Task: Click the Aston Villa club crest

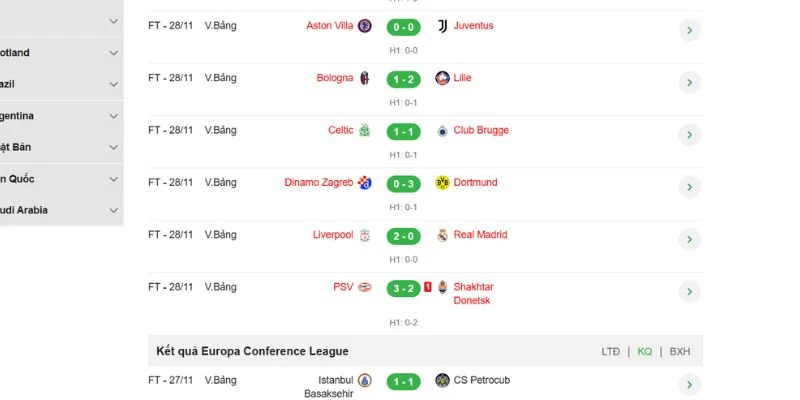Action: coord(365,26)
